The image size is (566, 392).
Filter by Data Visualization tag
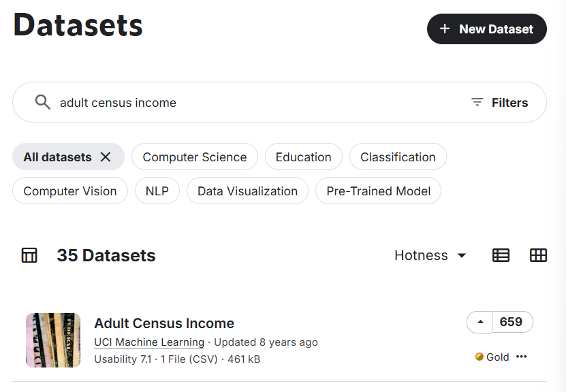tap(247, 191)
